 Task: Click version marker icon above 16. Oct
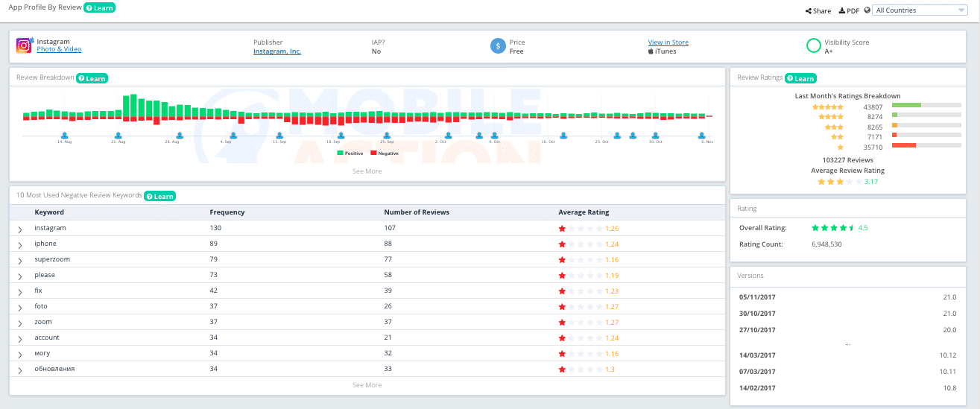[563, 136]
